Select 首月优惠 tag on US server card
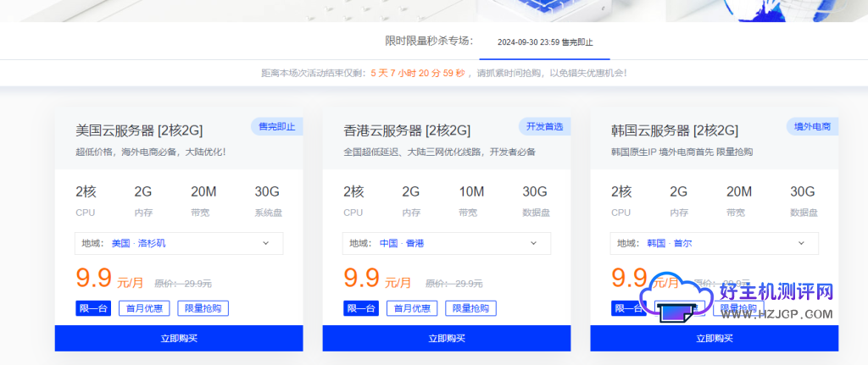 (144, 308)
